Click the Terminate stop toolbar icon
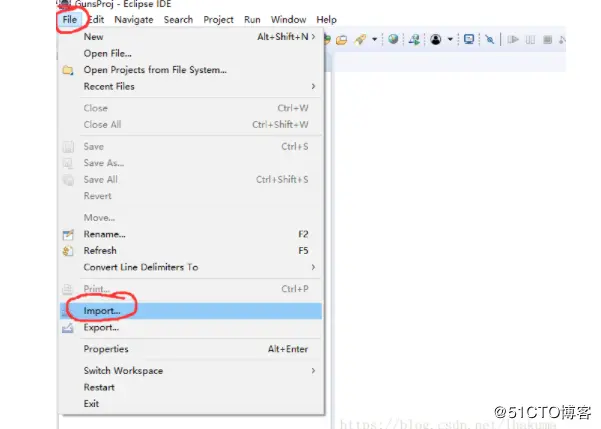 click(x=548, y=39)
